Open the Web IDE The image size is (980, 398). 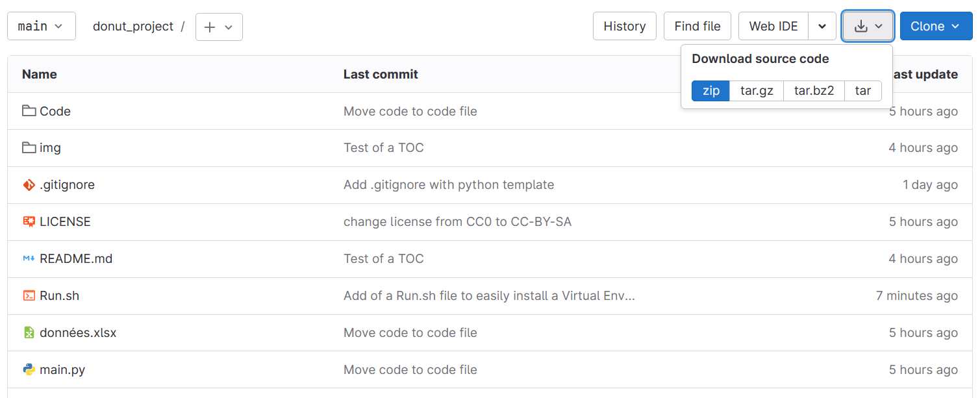(773, 26)
